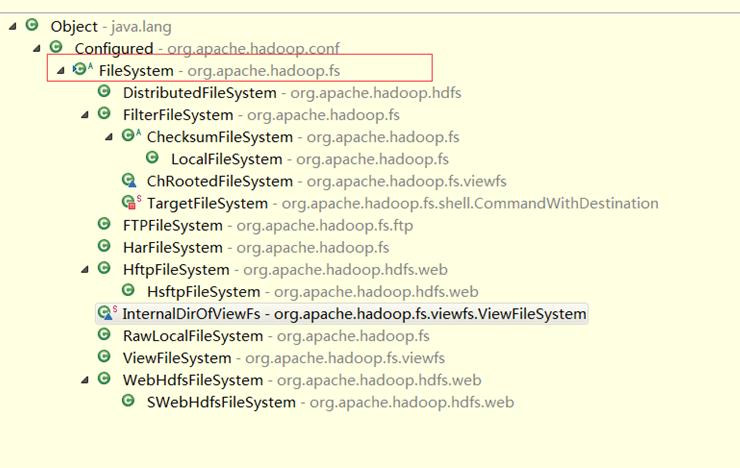Viewport: 740px width, 468px height.
Task: Click the class icon beside SWebHdfsFileSystem
Action: point(128,401)
